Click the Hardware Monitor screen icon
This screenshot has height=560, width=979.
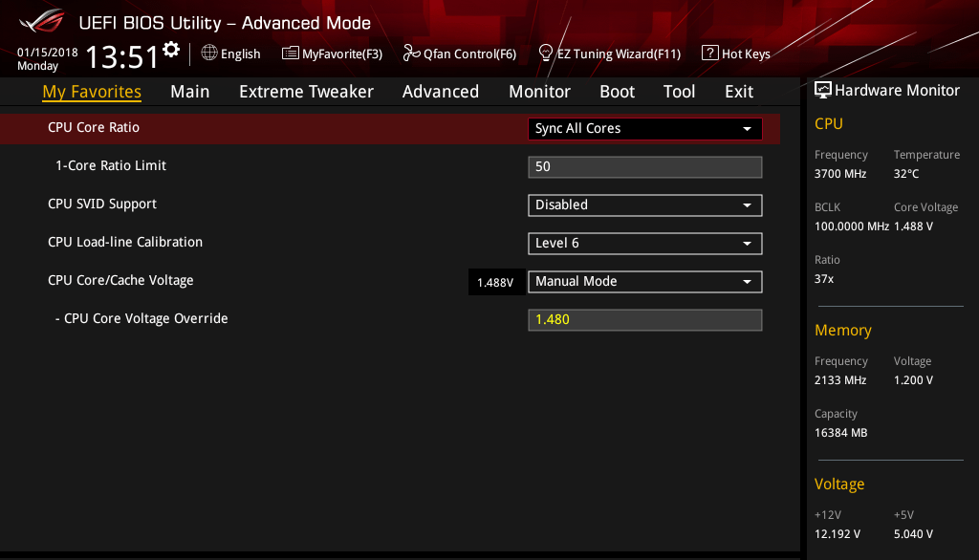tap(822, 90)
